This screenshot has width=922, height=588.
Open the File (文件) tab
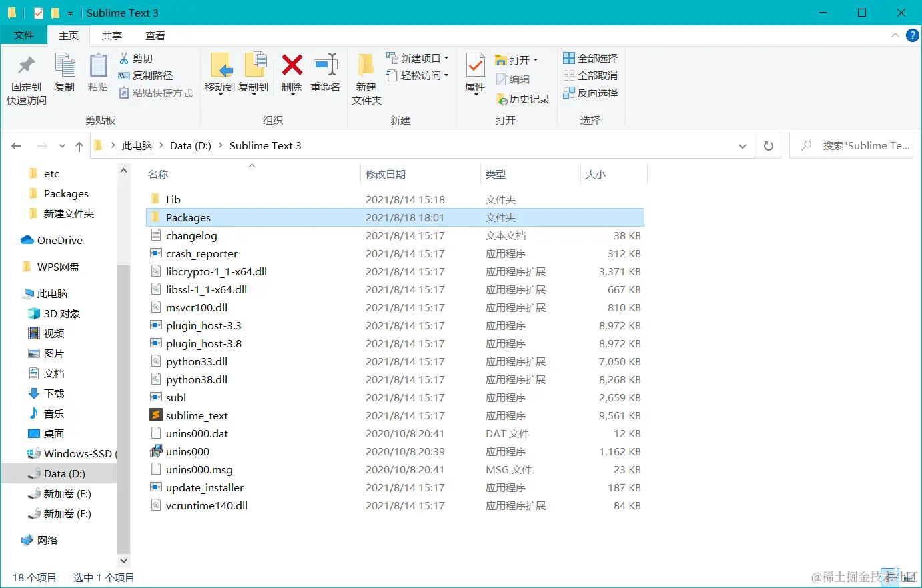pos(24,35)
